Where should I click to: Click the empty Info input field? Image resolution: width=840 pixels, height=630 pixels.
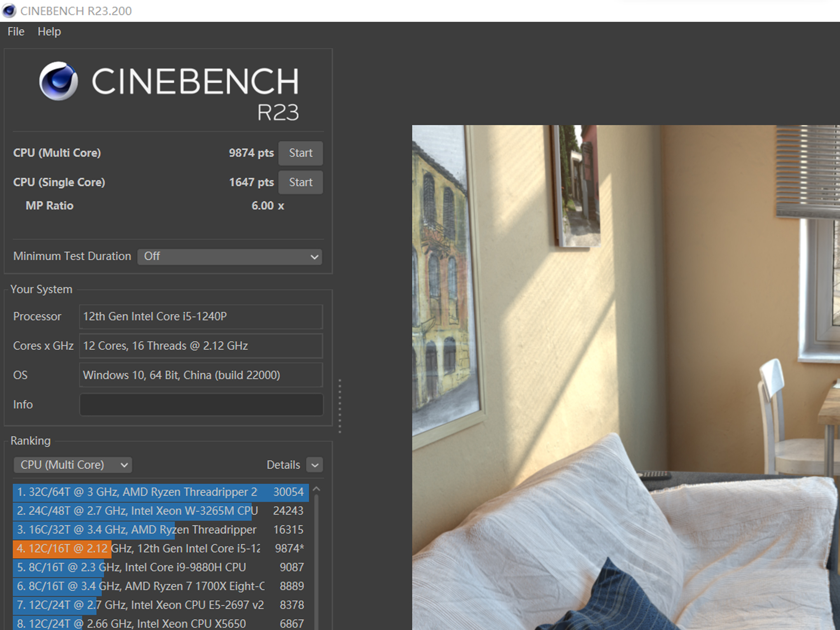click(x=201, y=405)
